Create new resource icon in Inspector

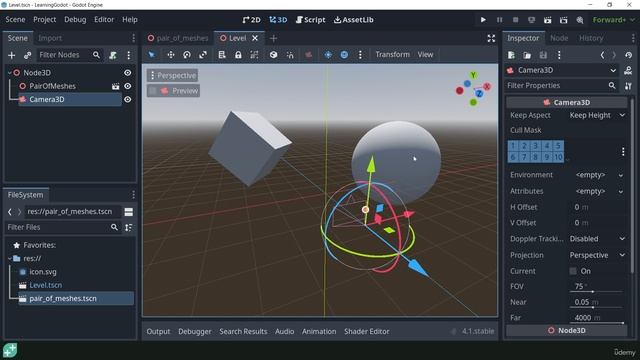[x=511, y=55]
